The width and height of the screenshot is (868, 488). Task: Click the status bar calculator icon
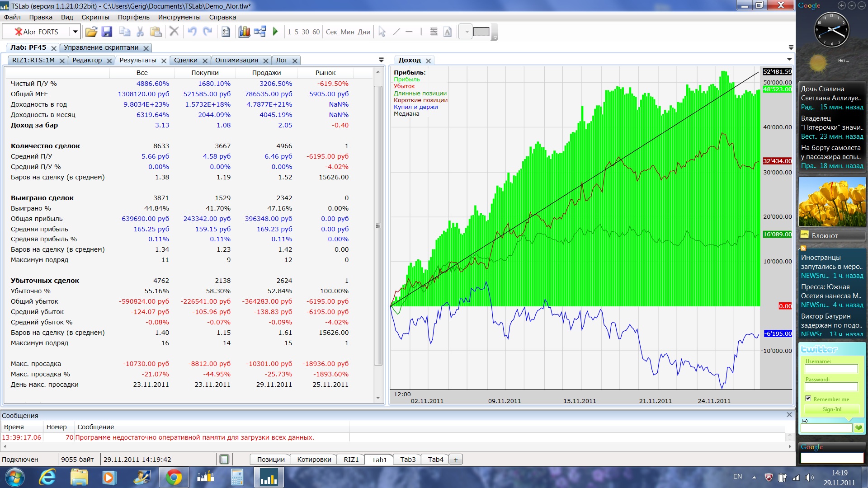224,460
